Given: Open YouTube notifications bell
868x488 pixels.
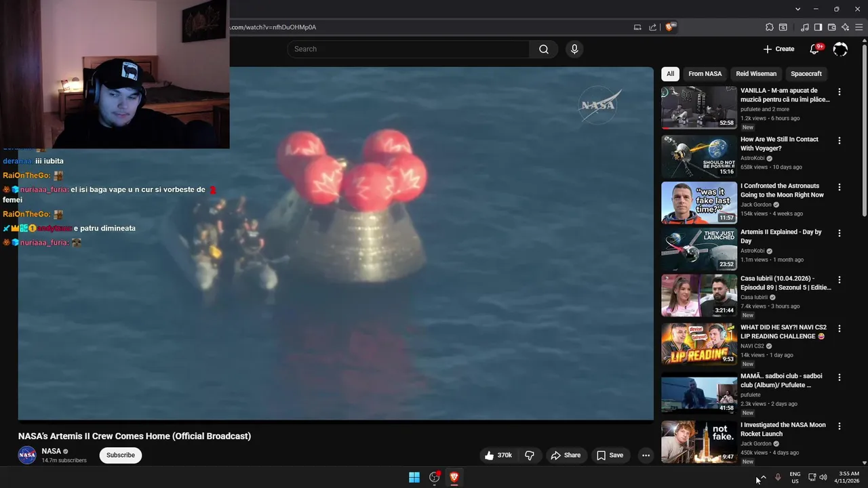Looking at the screenshot, I should click(x=814, y=49).
